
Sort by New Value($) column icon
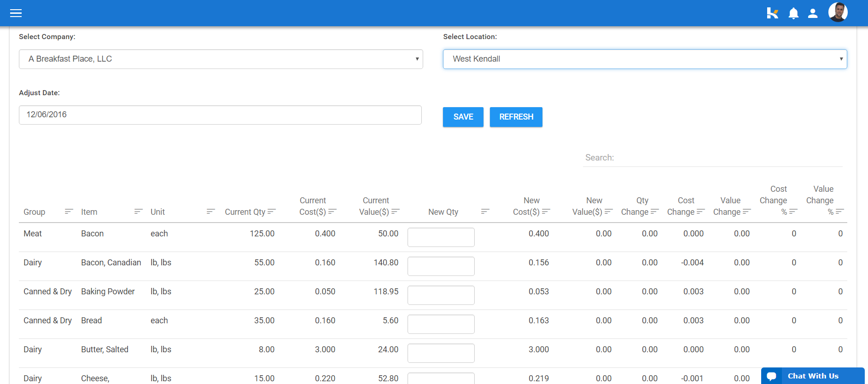pyautogui.click(x=609, y=212)
